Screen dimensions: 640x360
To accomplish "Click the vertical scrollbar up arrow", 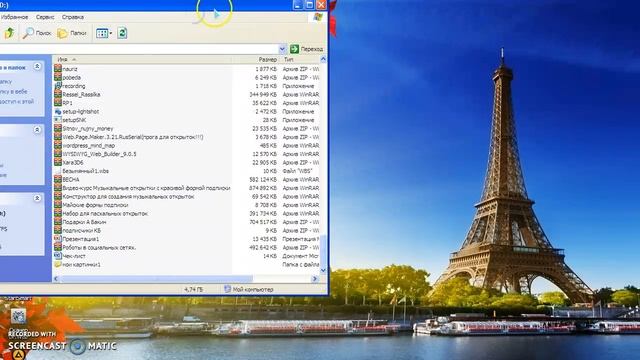I will point(323,60).
